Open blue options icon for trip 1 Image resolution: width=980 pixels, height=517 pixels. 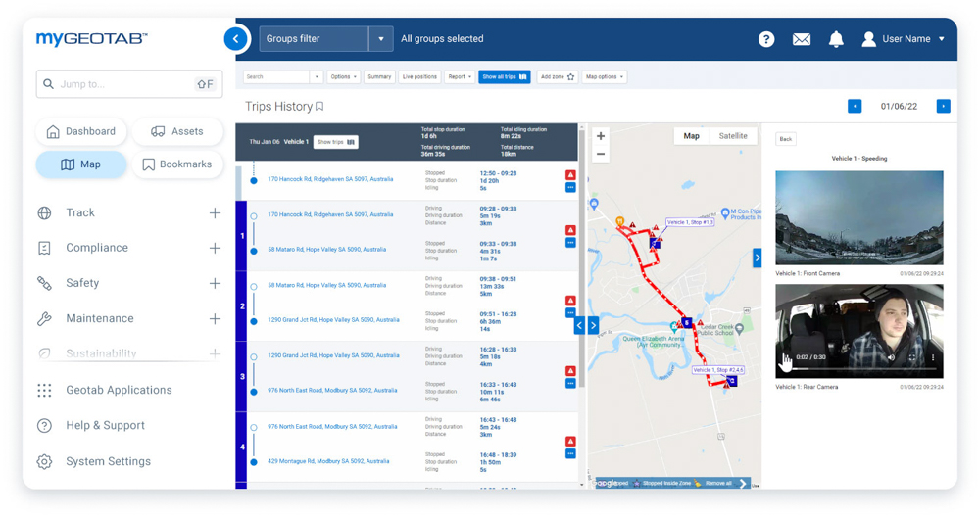coord(570,242)
